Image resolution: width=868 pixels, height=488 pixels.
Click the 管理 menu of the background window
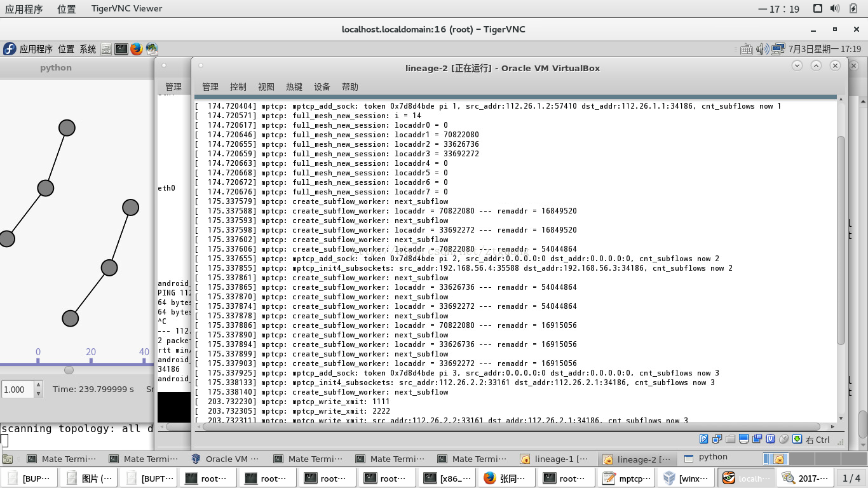tap(173, 87)
